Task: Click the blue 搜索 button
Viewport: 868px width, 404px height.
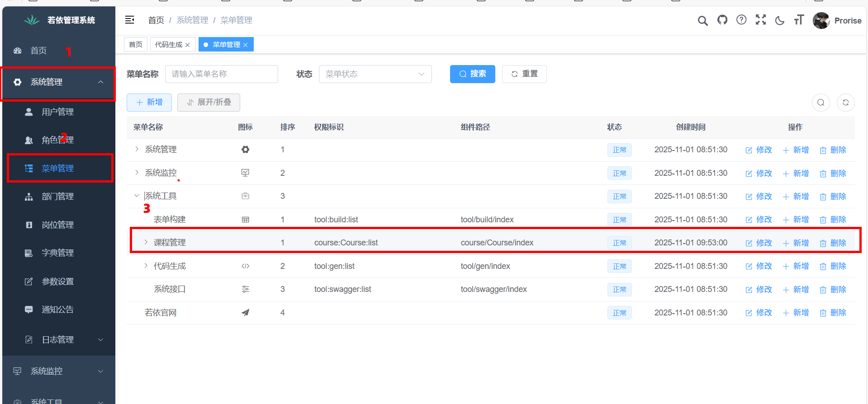Action: (x=472, y=74)
